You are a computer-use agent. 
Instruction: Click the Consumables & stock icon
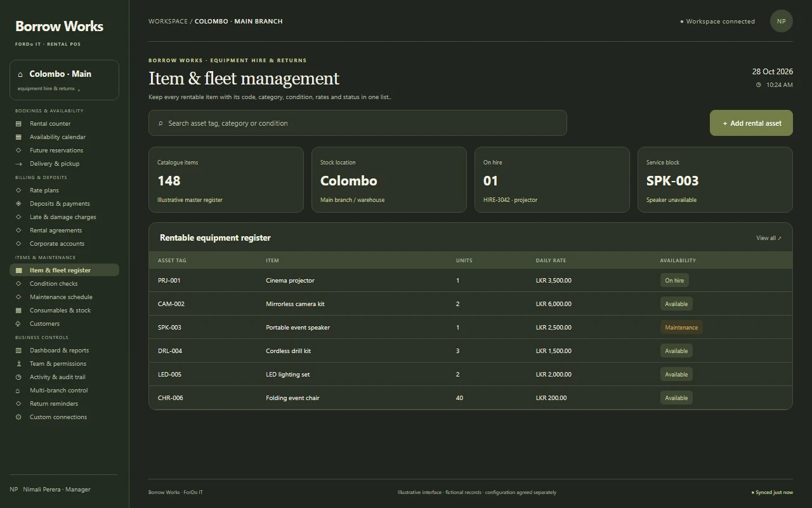pyautogui.click(x=18, y=311)
